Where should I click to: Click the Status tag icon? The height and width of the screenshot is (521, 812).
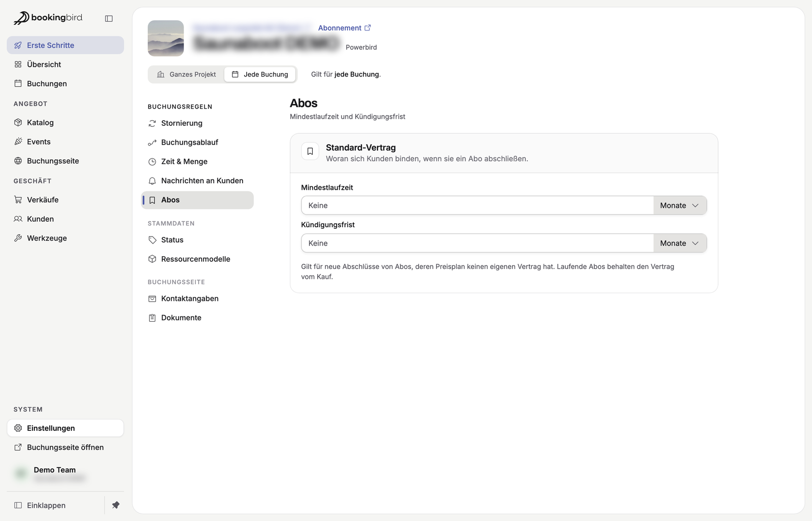pos(152,240)
